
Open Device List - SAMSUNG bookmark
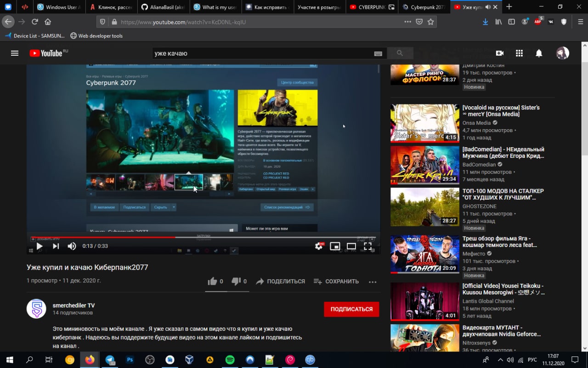pos(35,36)
